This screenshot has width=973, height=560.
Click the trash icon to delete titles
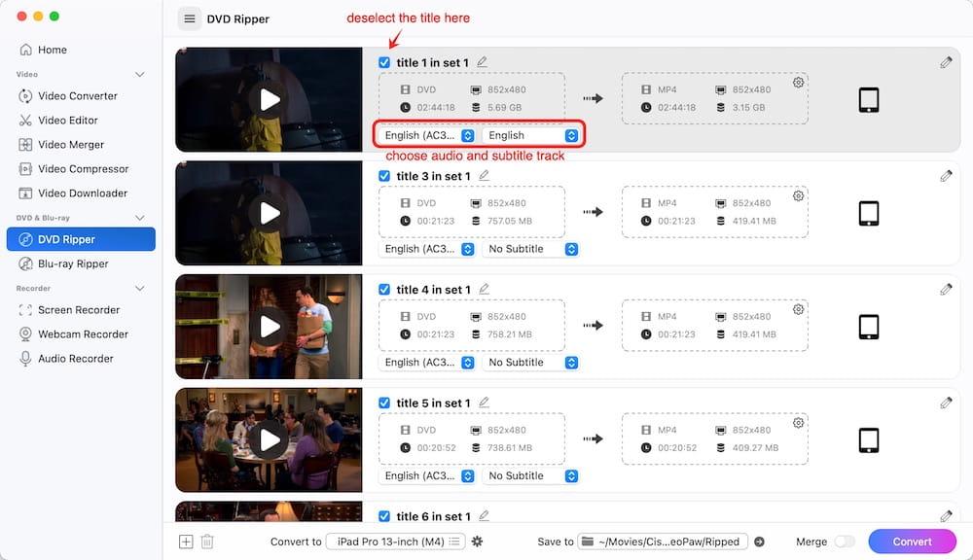(207, 542)
